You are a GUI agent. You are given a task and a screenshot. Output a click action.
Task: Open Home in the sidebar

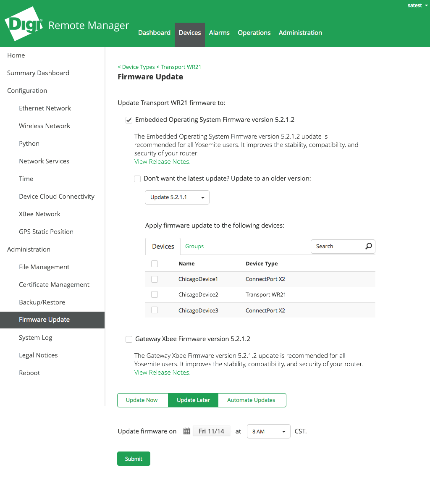pyautogui.click(x=16, y=55)
